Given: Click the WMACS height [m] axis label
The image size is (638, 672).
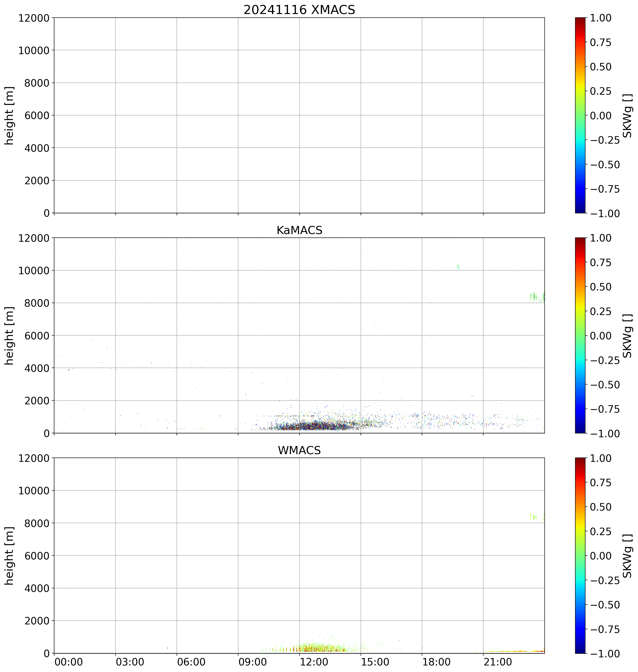Looking at the screenshot, I should (9, 555).
